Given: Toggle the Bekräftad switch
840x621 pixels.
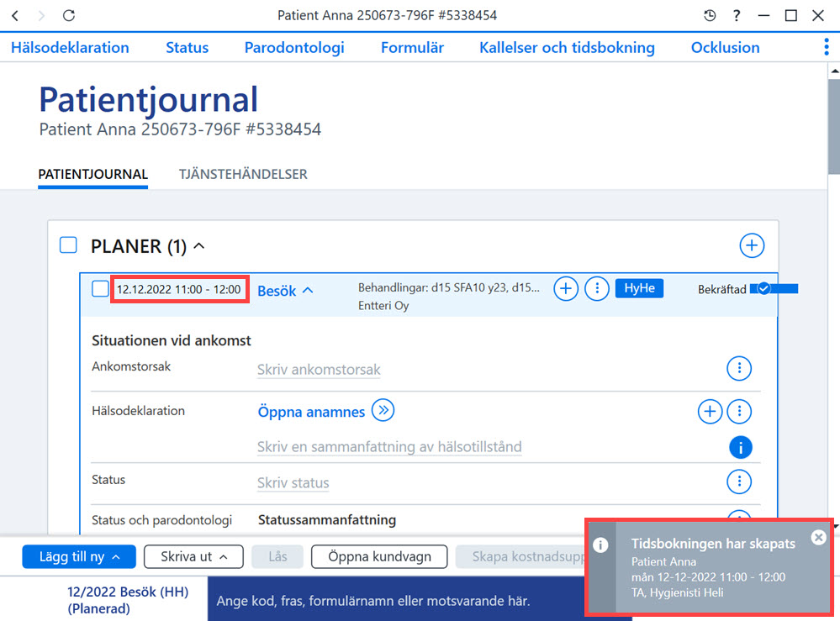Looking at the screenshot, I should point(774,289).
